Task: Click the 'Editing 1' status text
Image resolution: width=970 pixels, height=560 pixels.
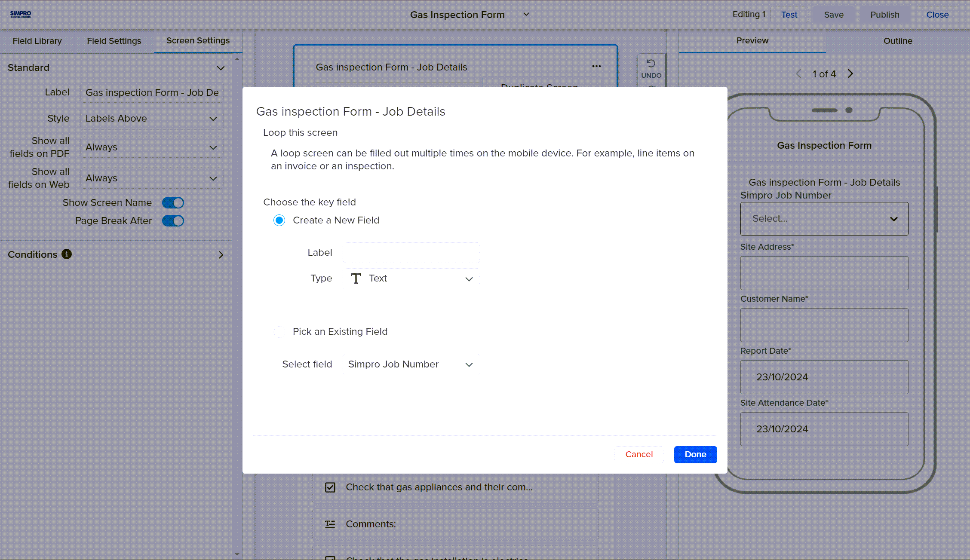Action: pyautogui.click(x=749, y=15)
